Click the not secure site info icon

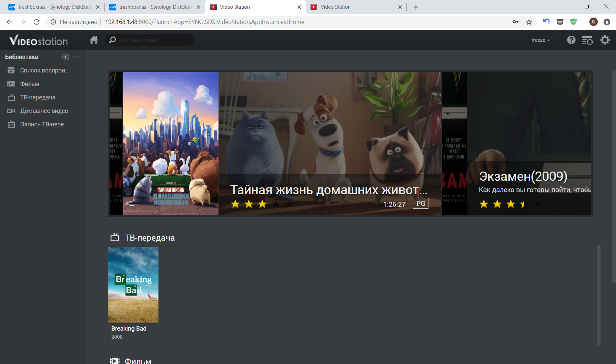(53, 22)
